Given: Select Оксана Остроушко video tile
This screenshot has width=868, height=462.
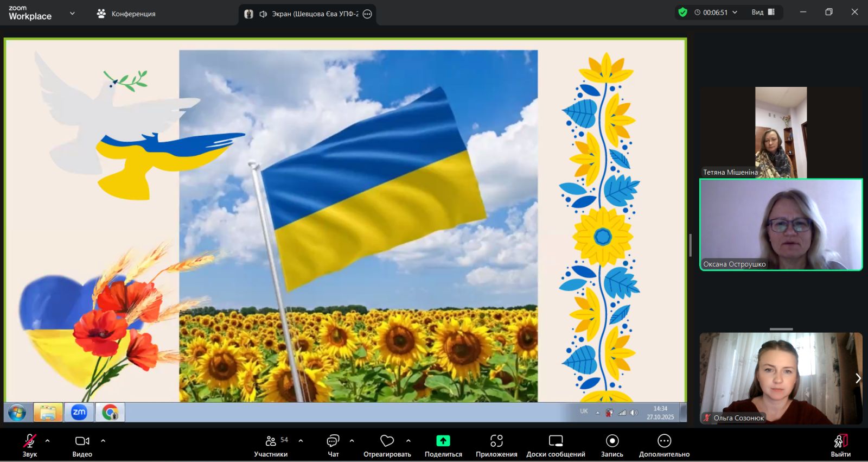Looking at the screenshot, I should pyautogui.click(x=781, y=224).
